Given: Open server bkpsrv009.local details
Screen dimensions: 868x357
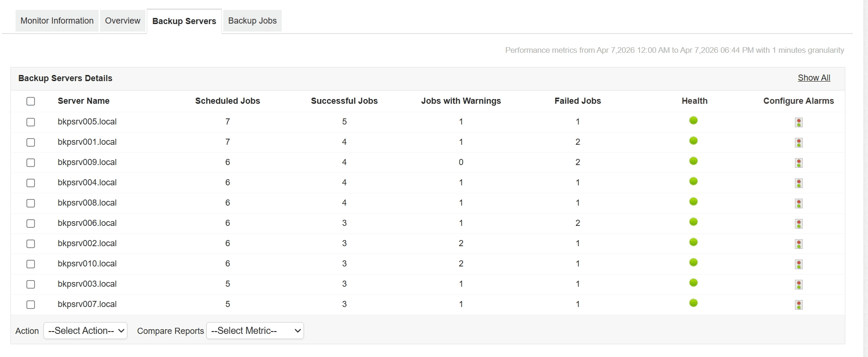Looking at the screenshot, I should coord(87,162).
